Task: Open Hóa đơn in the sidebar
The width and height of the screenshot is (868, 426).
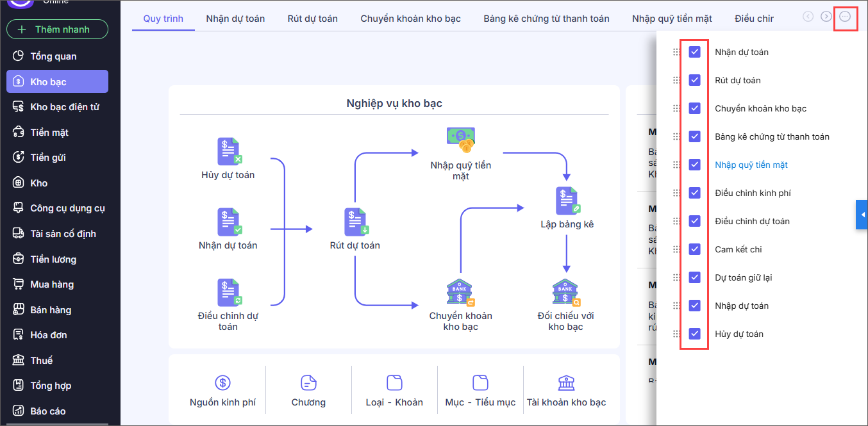Action: tap(57, 335)
